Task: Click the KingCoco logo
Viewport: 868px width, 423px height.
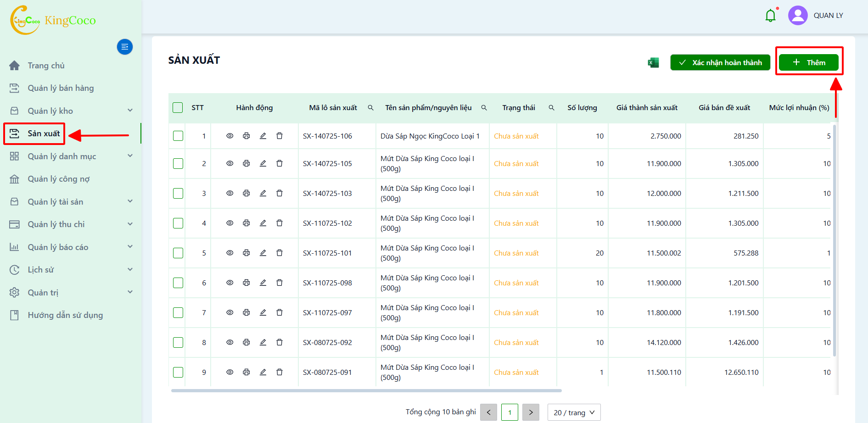Action: click(x=53, y=20)
